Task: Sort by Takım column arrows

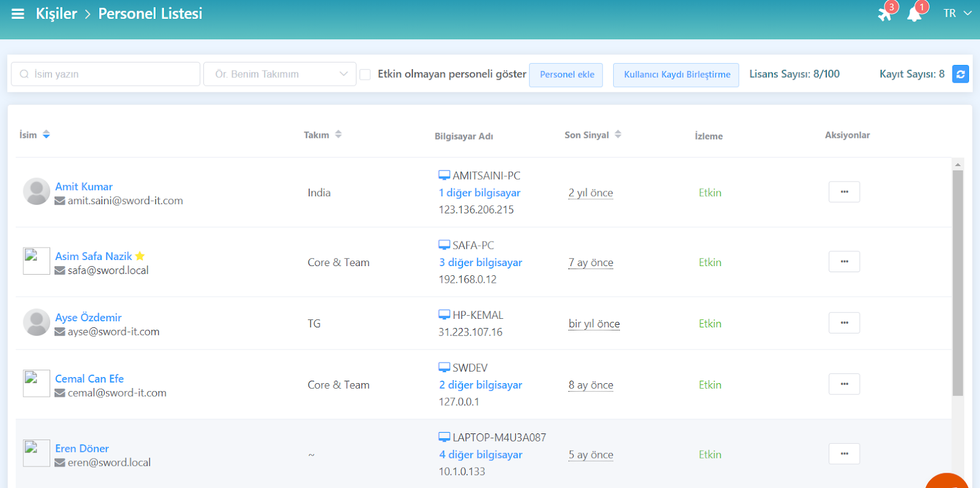Action: [338, 135]
